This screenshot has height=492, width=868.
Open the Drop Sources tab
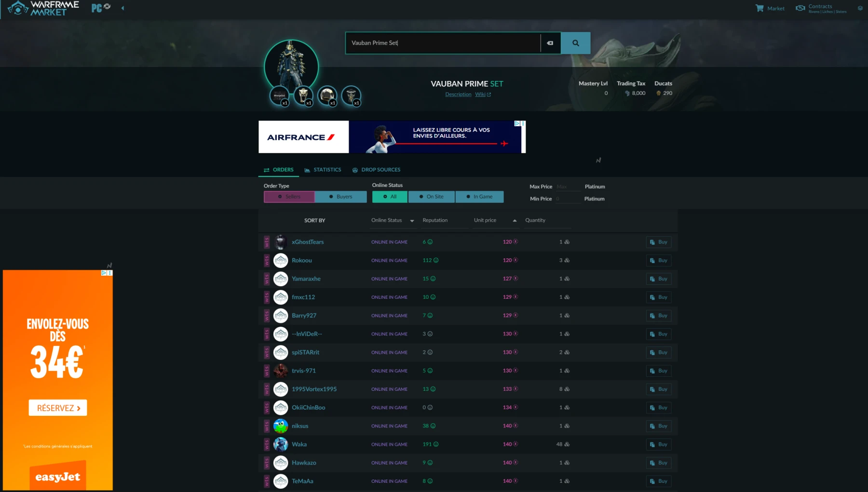coord(380,170)
